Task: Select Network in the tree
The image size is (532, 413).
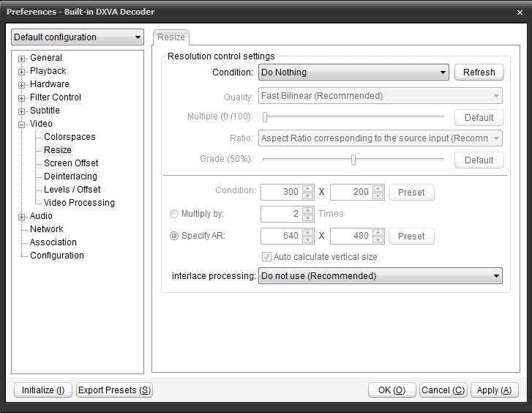Action: 47,229
